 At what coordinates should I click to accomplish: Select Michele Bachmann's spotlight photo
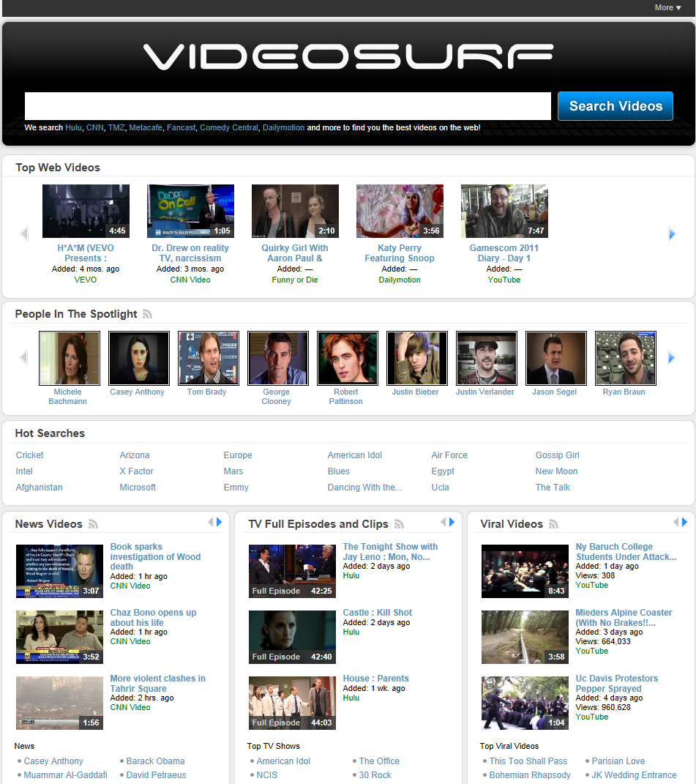pyautogui.click(x=70, y=359)
